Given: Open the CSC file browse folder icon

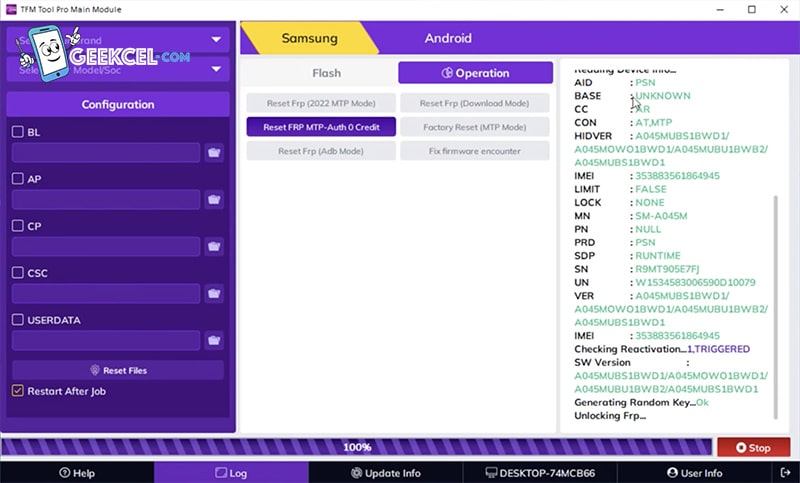Looking at the screenshot, I should pos(214,293).
